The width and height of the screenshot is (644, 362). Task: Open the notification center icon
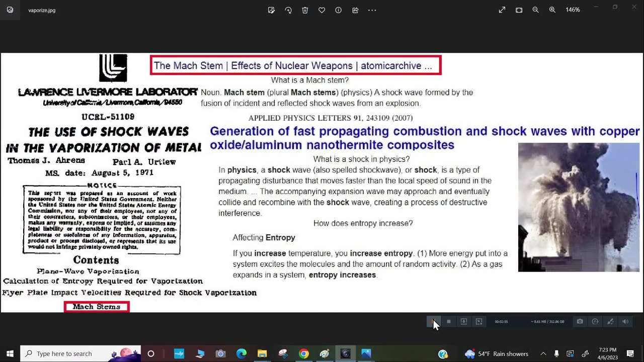tap(630, 353)
